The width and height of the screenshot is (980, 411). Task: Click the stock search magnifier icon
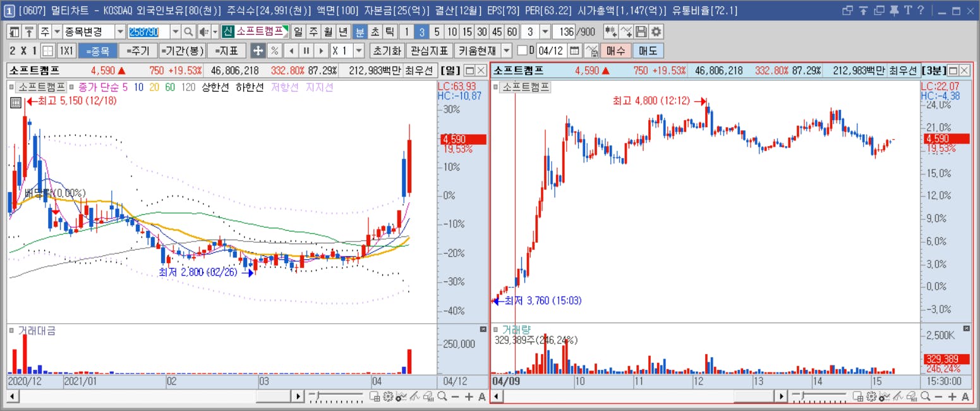(188, 32)
